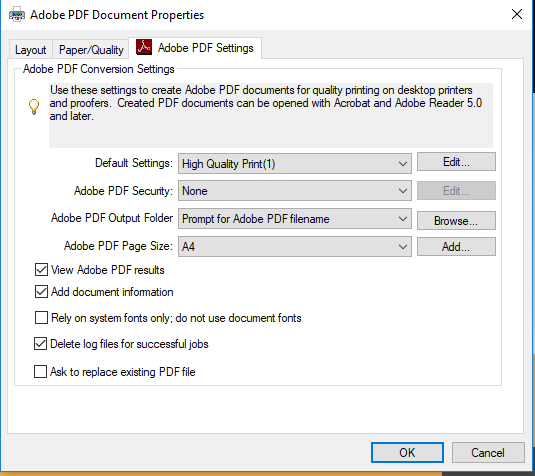Click Add to create custom page size
Image resolution: width=535 pixels, height=476 pixels.
(x=456, y=246)
